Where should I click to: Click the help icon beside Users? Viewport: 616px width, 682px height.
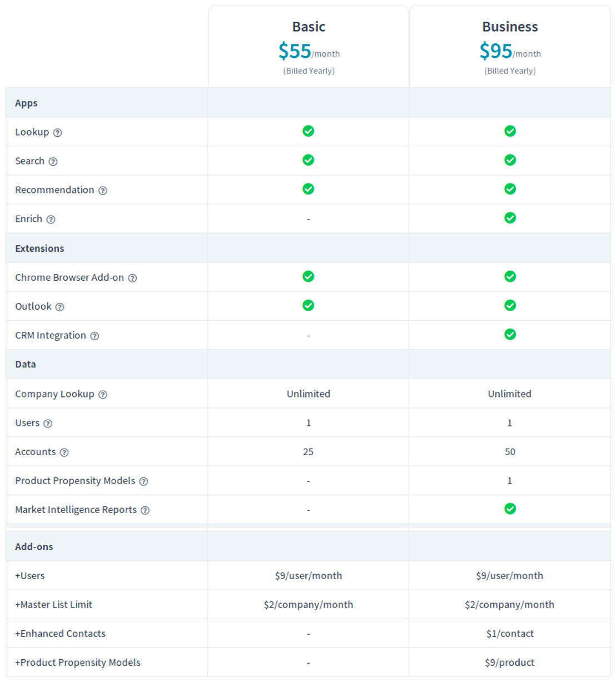tap(48, 424)
